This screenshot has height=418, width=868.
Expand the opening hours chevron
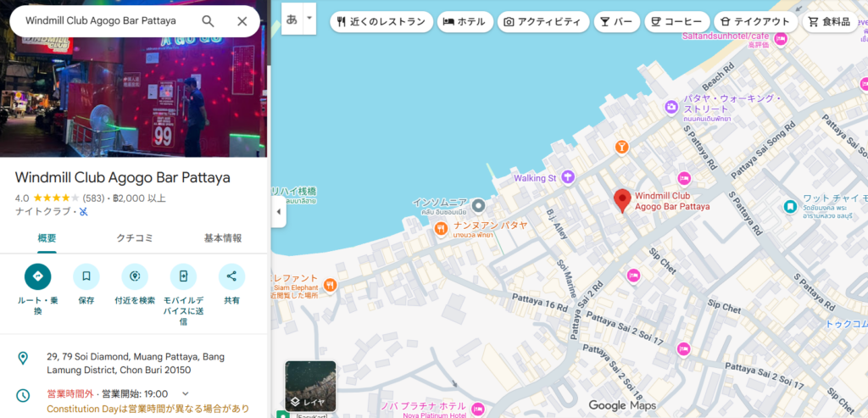(186, 393)
